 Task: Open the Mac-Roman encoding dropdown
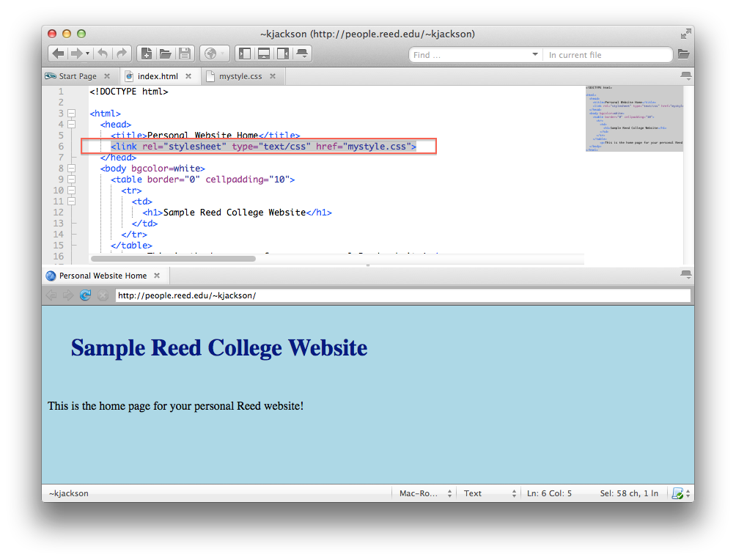tap(425, 493)
